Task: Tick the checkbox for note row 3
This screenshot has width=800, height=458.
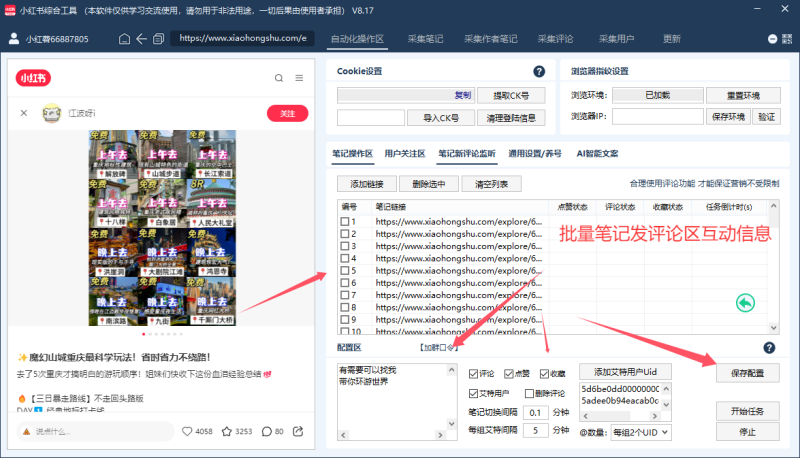Action: coord(345,246)
